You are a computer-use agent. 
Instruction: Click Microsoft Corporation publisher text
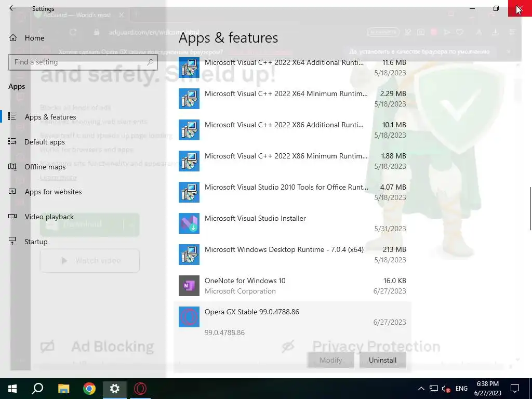(240, 291)
